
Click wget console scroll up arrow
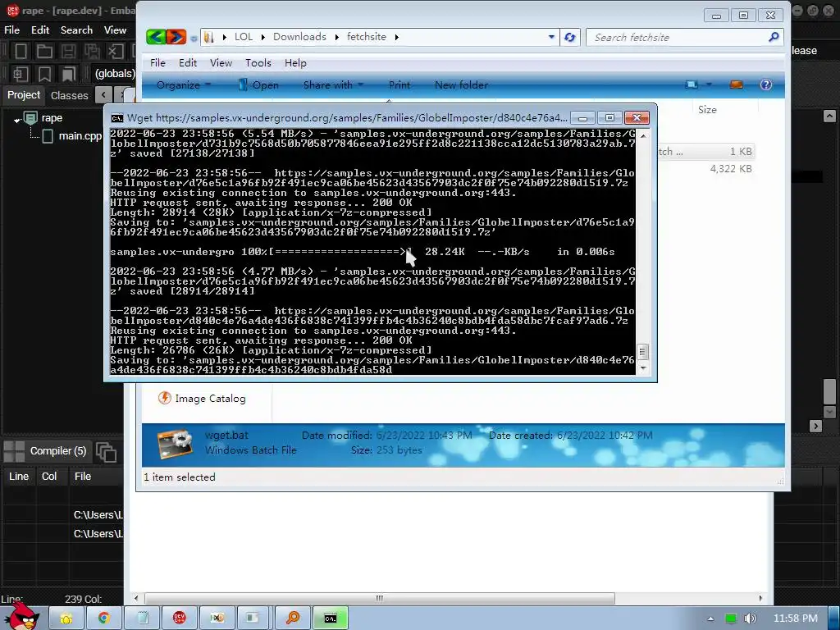coord(643,136)
